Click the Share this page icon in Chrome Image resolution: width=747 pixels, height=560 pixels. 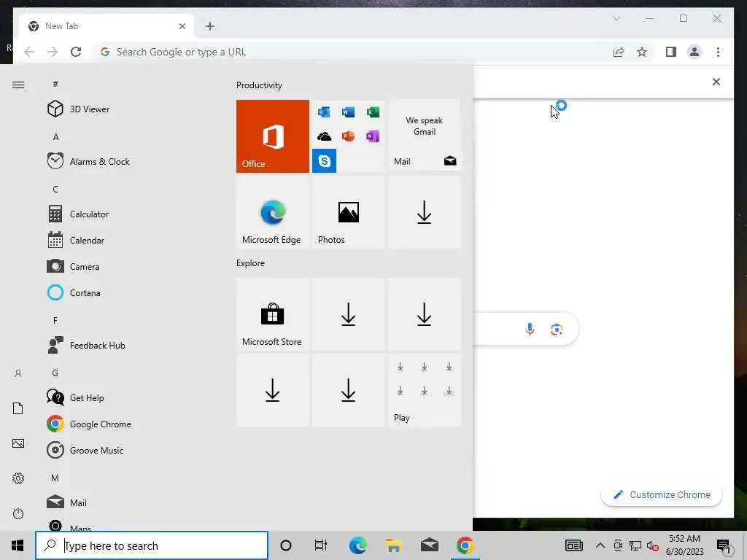pyautogui.click(x=619, y=52)
